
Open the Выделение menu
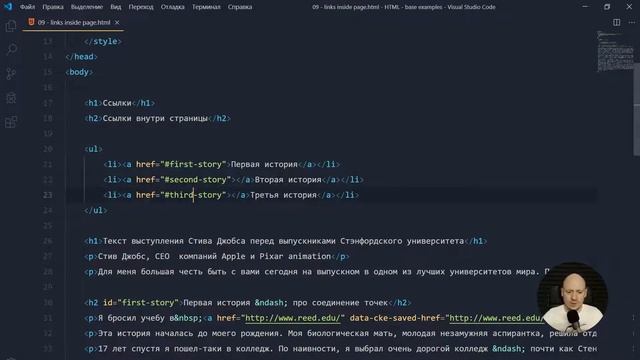(x=87, y=7)
